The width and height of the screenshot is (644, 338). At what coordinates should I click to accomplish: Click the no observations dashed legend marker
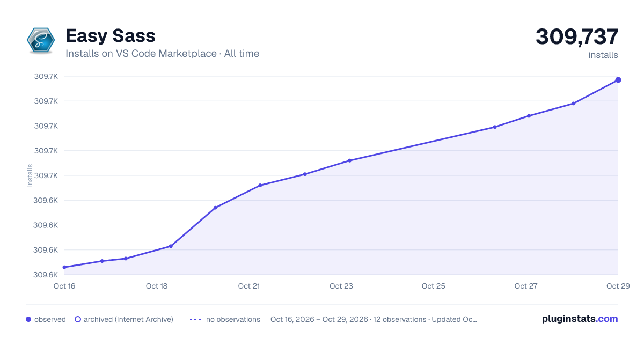tap(195, 319)
